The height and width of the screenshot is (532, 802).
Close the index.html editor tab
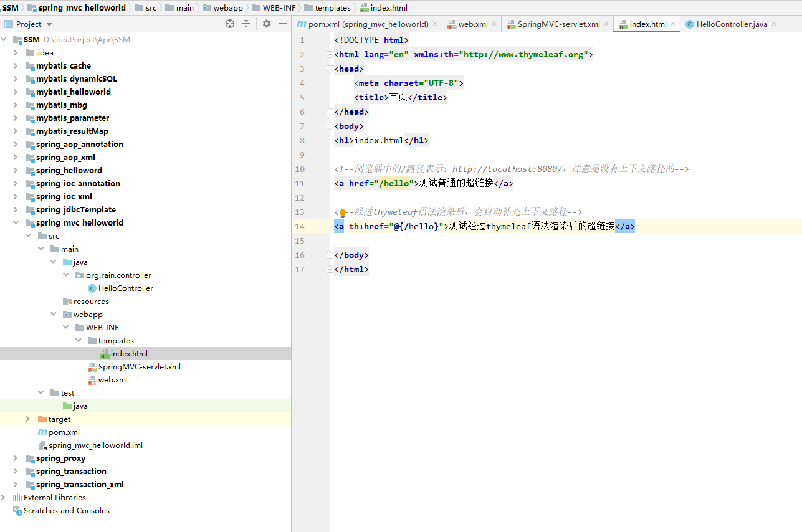[674, 24]
